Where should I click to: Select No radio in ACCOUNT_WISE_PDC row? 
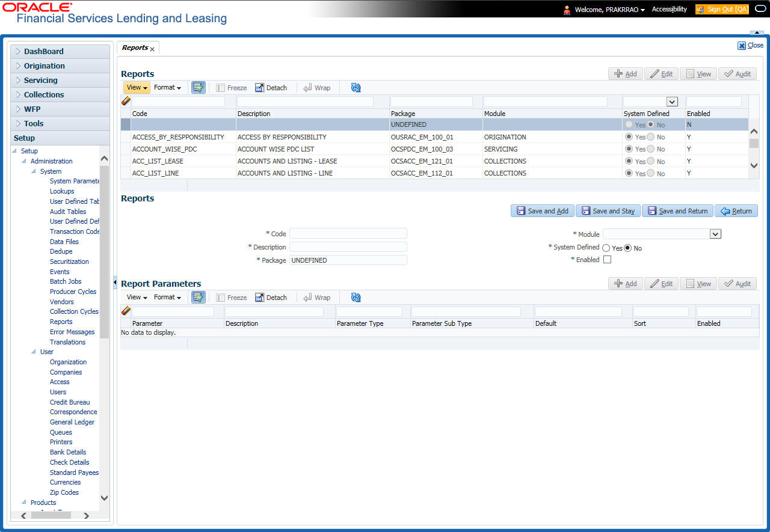click(x=650, y=149)
